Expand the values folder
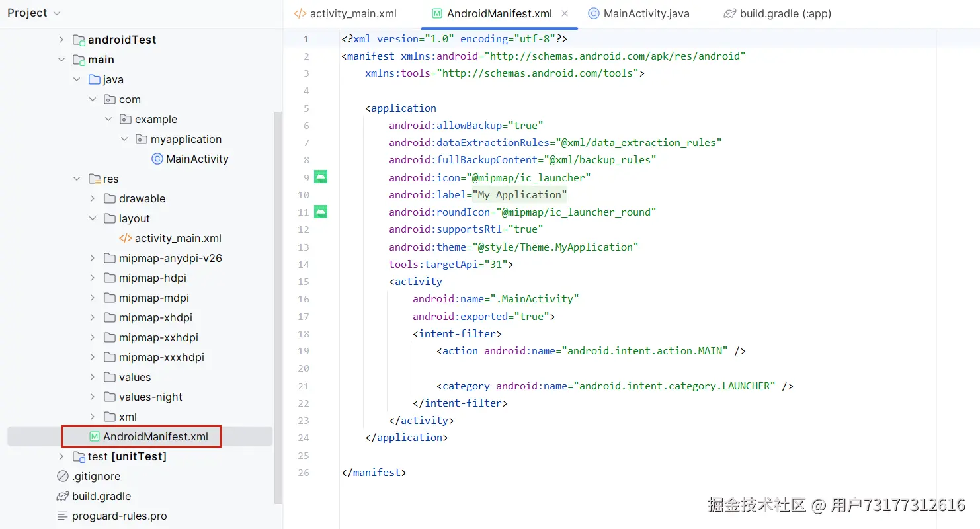This screenshot has width=980, height=529. point(93,377)
